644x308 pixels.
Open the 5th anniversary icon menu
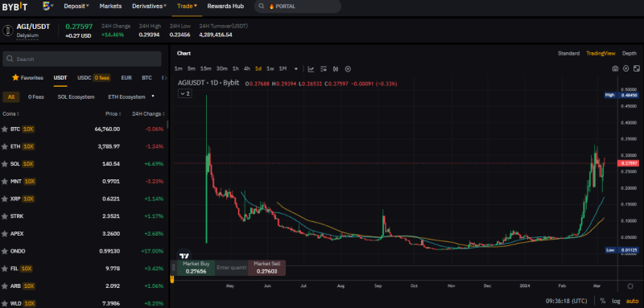click(x=48, y=6)
